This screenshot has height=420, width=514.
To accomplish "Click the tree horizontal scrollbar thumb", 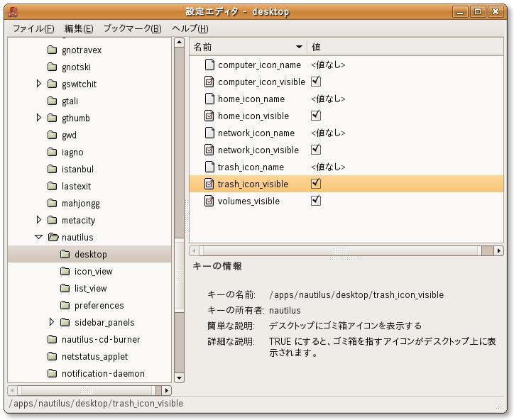I will coord(87,390).
